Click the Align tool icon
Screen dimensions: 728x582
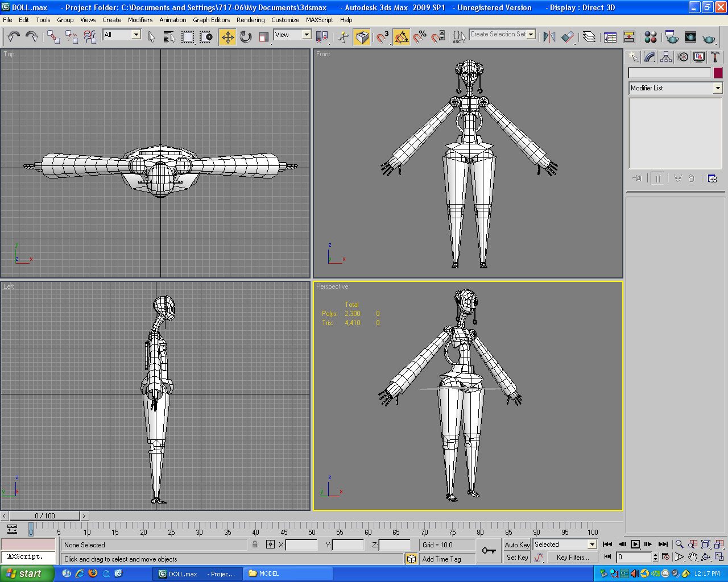click(x=568, y=37)
